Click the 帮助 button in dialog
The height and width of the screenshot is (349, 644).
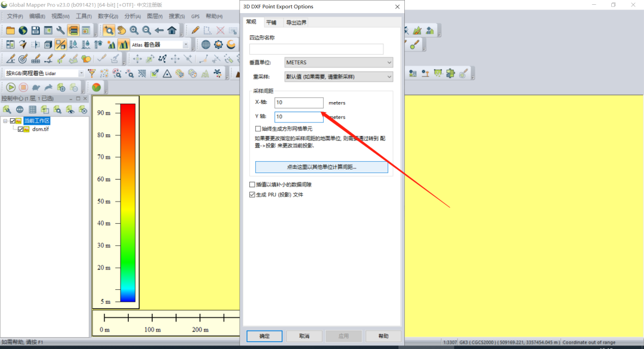383,336
